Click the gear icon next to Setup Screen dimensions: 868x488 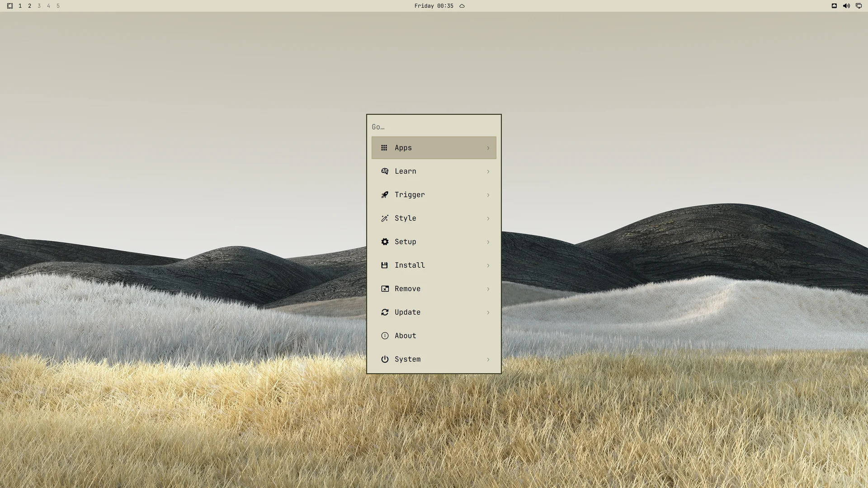(x=385, y=242)
